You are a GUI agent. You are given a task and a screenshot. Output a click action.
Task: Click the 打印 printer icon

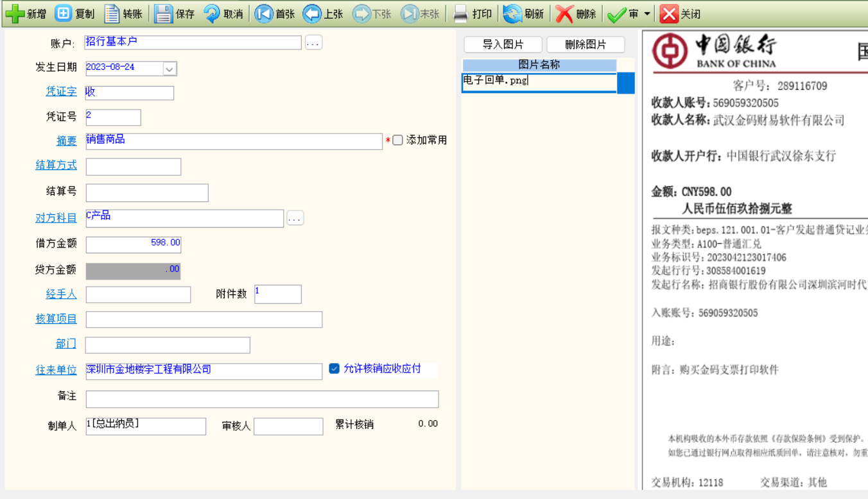point(460,13)
